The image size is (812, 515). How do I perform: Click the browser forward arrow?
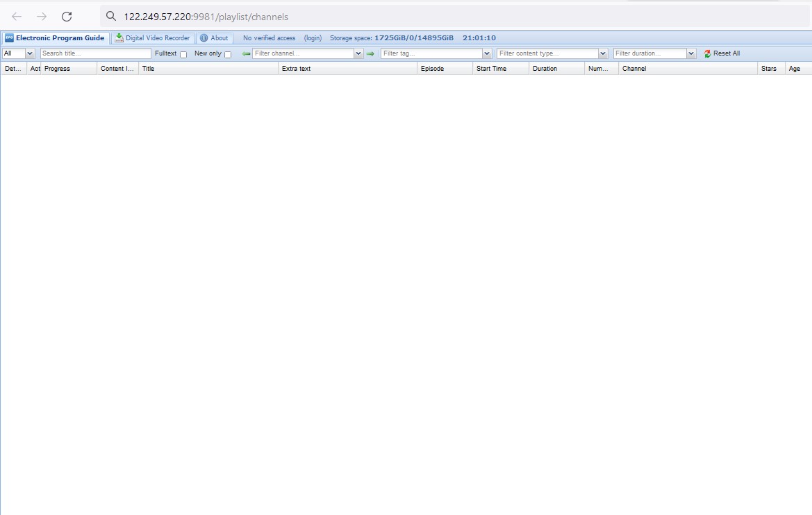coord(42,17)
